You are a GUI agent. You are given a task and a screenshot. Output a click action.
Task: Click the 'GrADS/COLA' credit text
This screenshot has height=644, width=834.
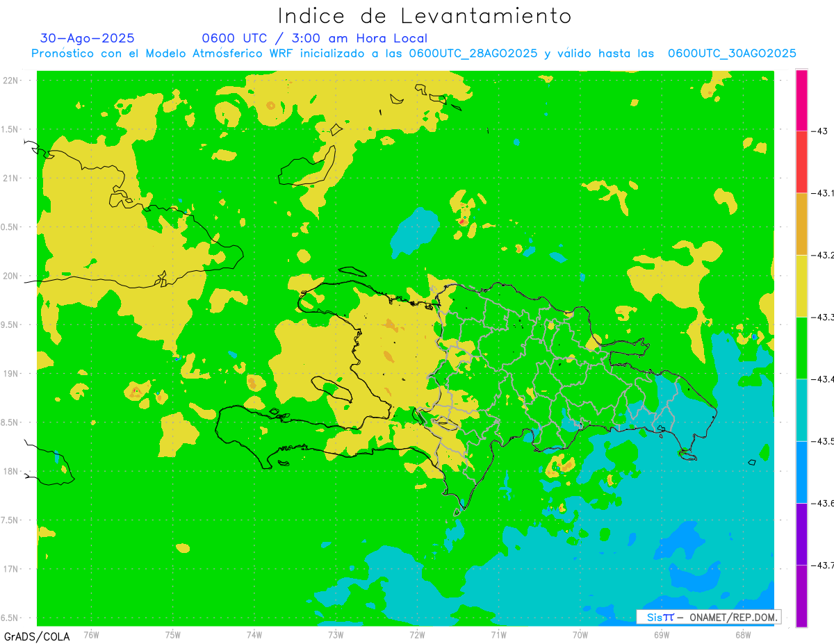pos(37,636)
